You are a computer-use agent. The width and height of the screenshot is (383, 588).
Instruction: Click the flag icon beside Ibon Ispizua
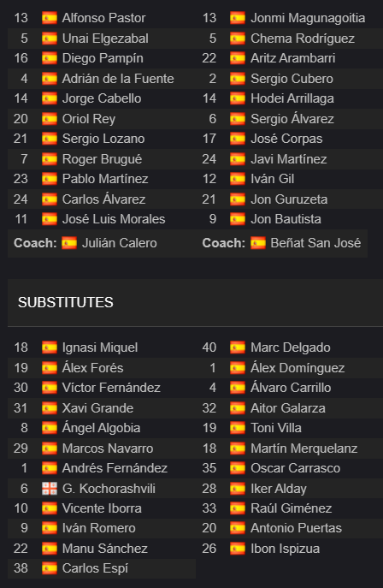[x=238, y=549]
